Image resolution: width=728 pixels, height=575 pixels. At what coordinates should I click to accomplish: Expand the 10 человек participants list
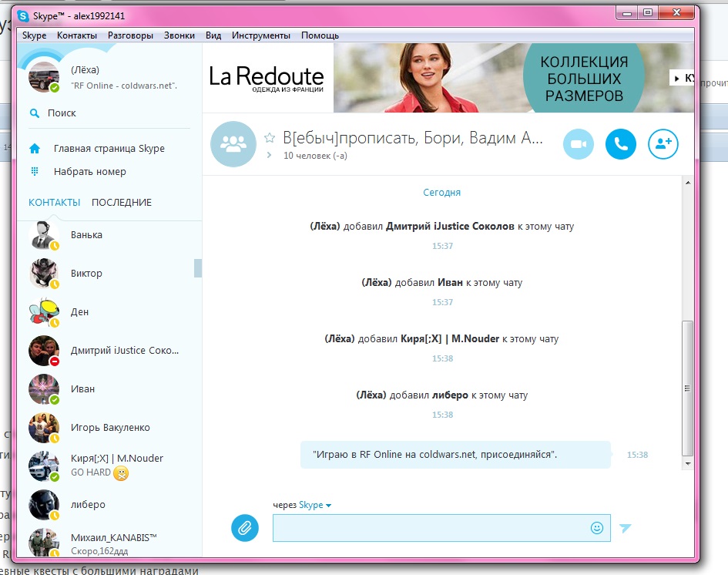tap(270, 155)
